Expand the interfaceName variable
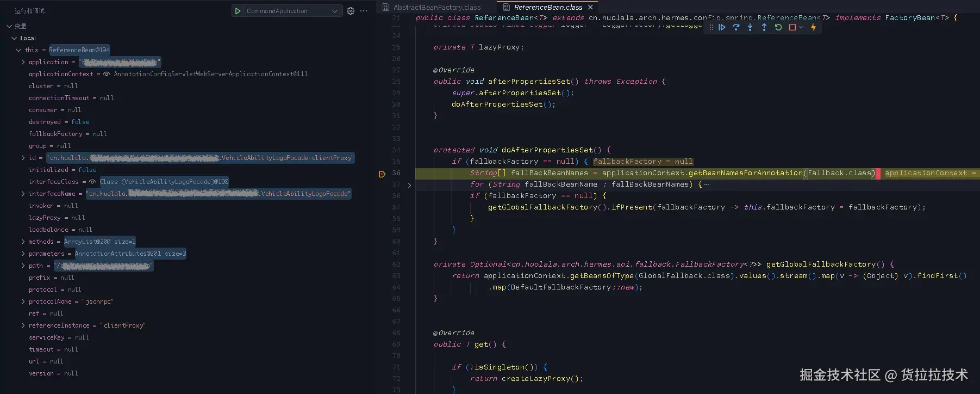The width and height of the screenshot is (980, 394). click(x=23, y=194)
